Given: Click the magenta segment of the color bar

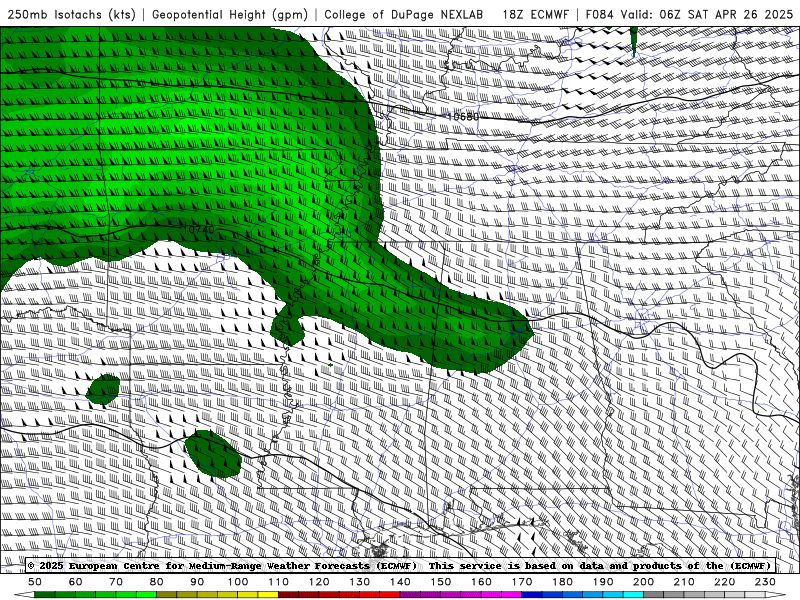Looking at the screenshot, I should tap(511, 595).
